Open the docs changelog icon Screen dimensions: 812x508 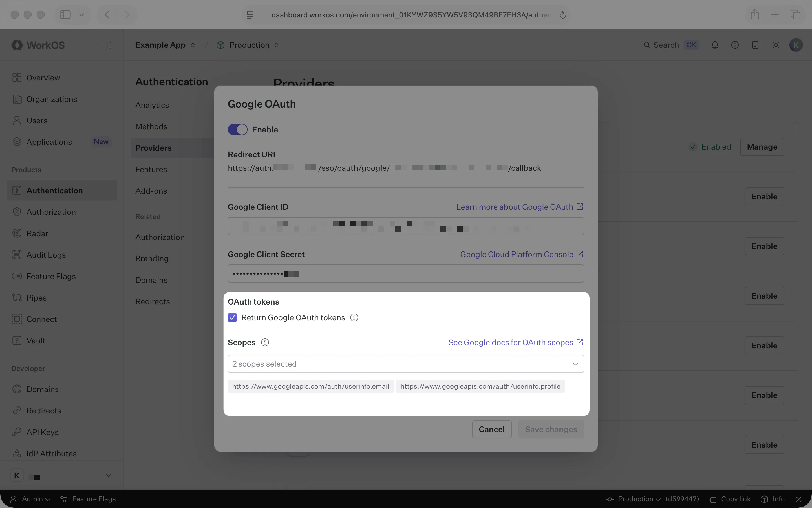pos(755,45)
